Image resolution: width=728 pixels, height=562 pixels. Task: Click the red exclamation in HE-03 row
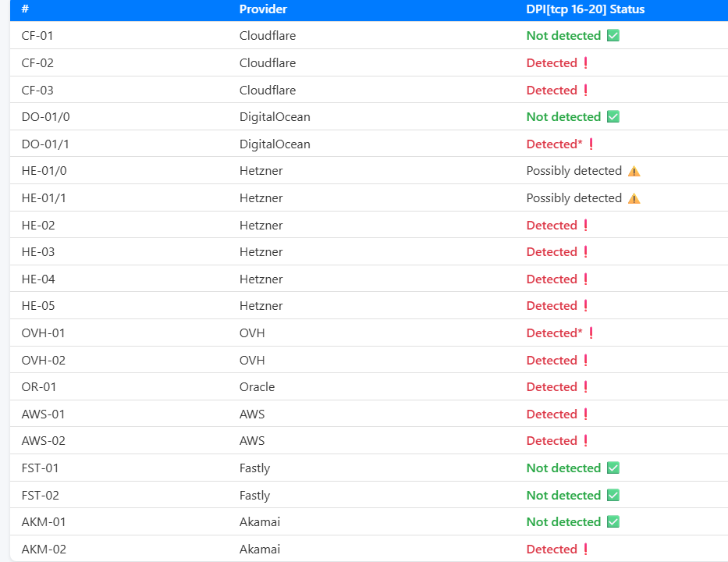585,252
